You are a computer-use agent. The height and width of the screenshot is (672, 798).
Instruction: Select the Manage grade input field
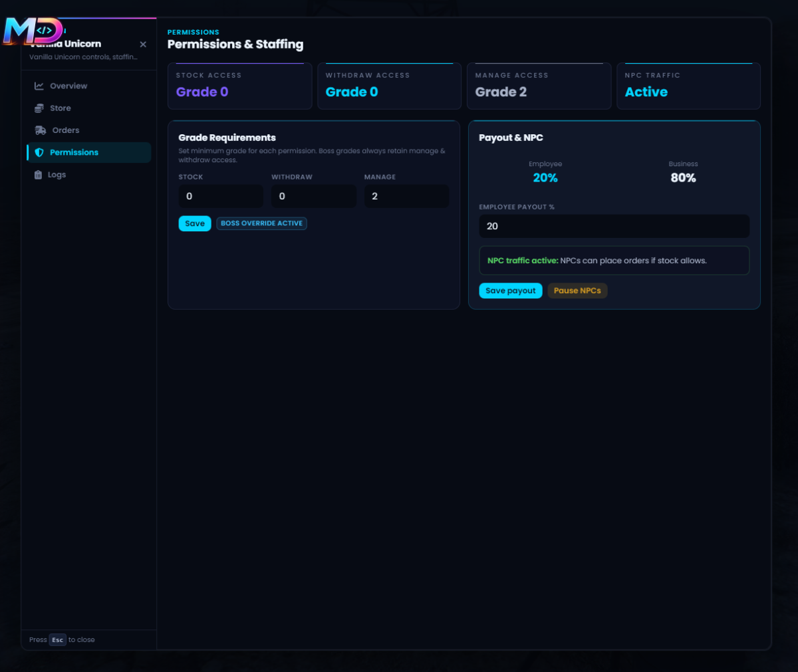(406, 196)
